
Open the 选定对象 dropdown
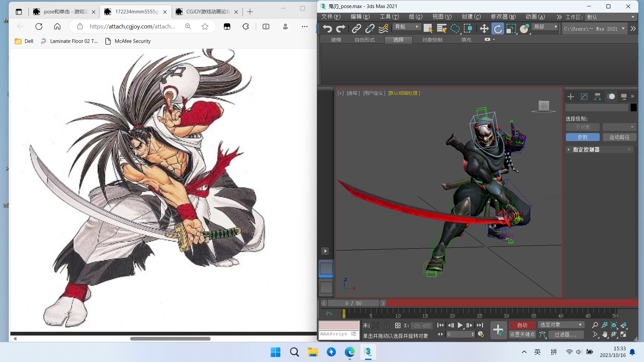561,325
